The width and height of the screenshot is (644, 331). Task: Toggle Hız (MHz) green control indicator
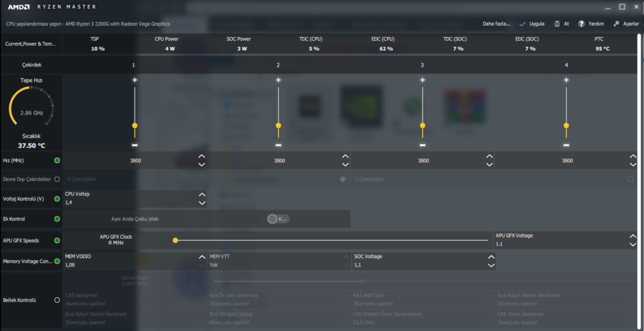pyautogui.click(x=57, y=160)
